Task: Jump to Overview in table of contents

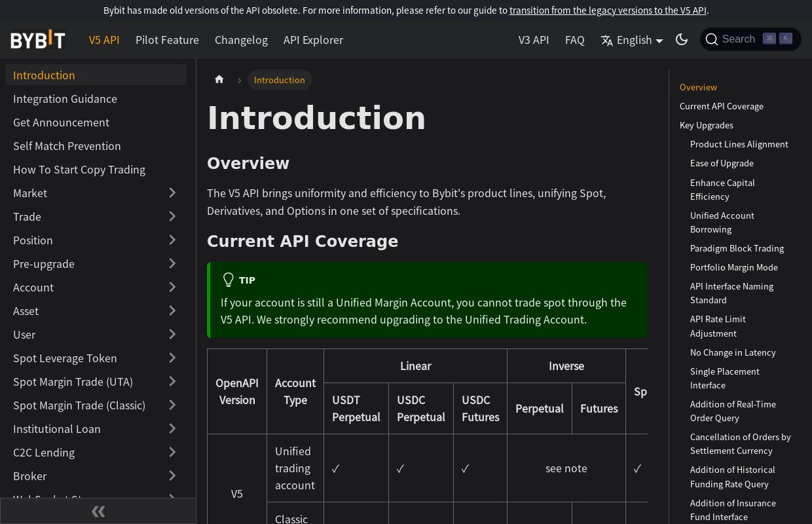Action: 698,87
